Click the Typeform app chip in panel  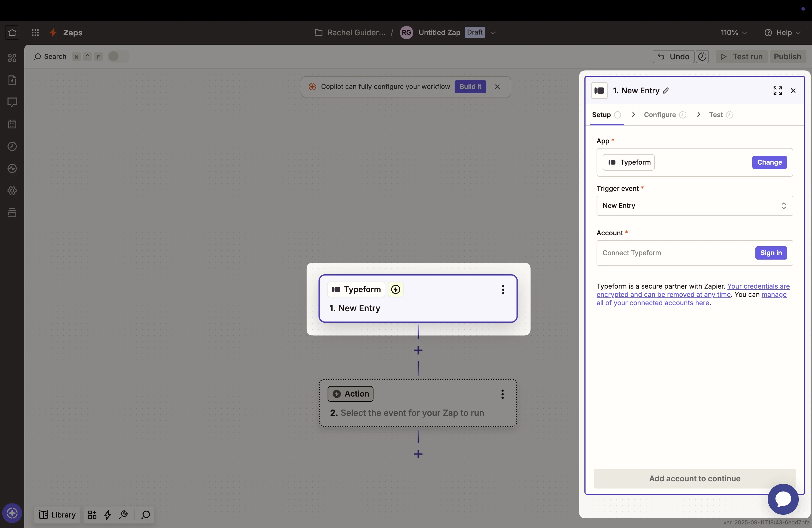(x=628, y=162)
